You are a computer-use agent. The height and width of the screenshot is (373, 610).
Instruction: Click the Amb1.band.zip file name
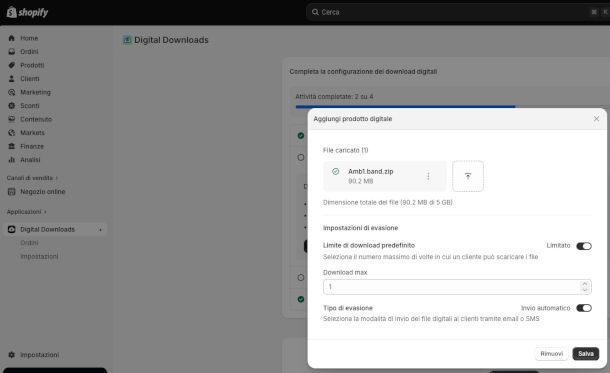(x=370, y=172)
